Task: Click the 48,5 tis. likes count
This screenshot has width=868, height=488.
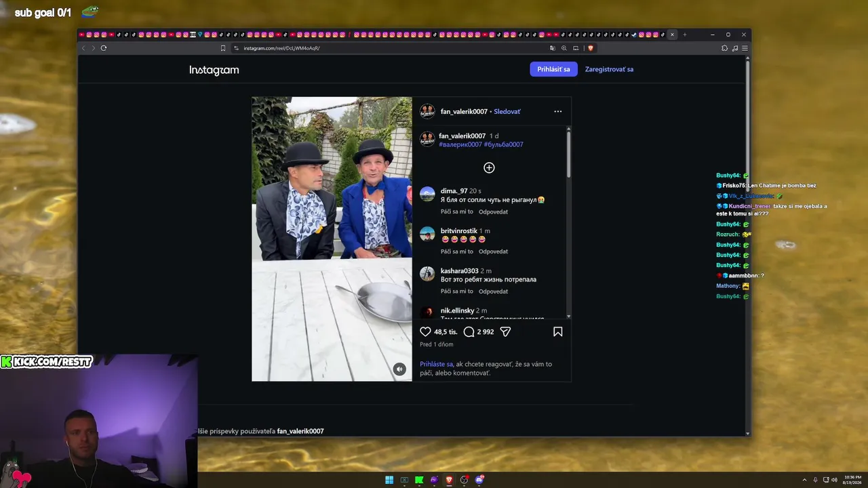Action: 445,332
